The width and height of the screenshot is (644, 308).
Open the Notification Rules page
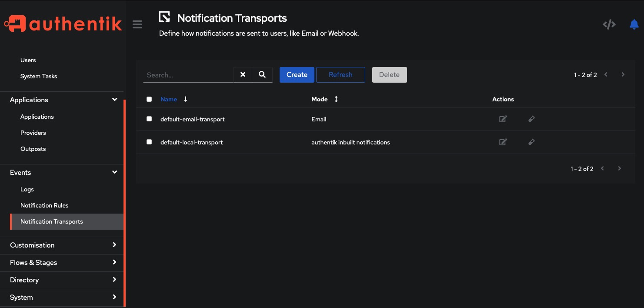(44, 205)
